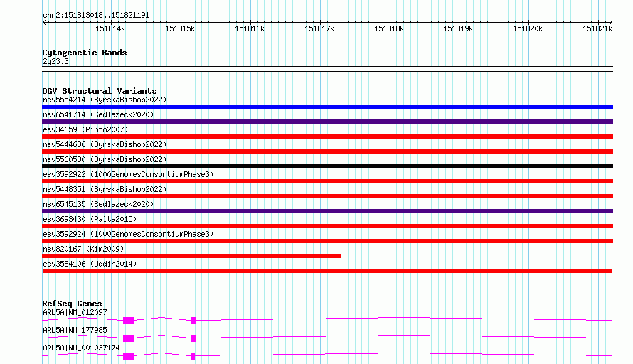Image resolution: width=633 pixels, height=364 pixels.
Task: Open the nsv6541714 (Sedlazeck2020) label
Action: point(98,114)
